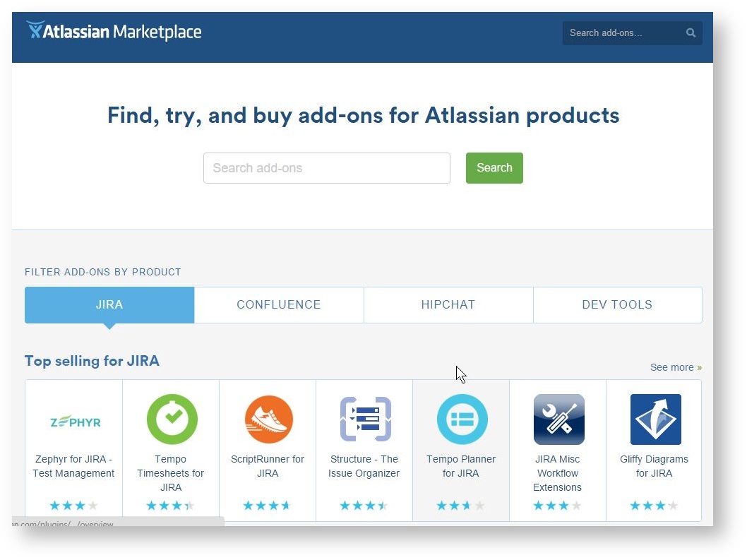
Task: Open the Gliffy Diagrams icon
Action: coord(655,419)
